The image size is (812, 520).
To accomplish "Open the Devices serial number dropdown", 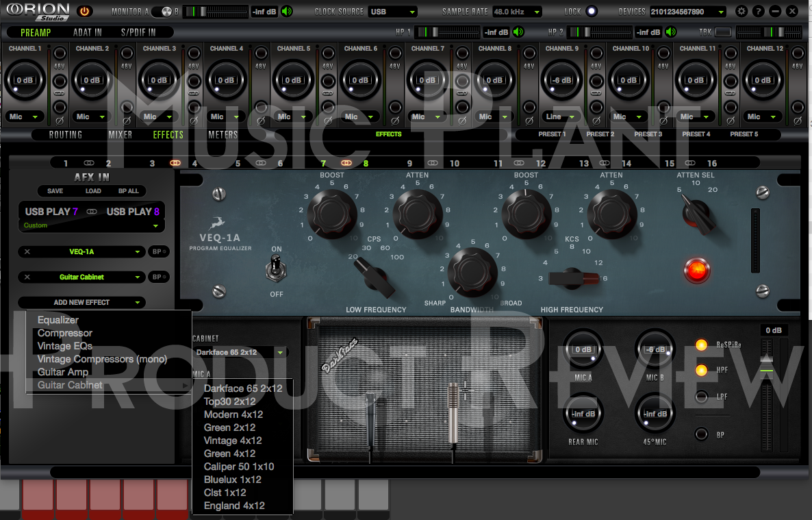I will pos(687,12).
